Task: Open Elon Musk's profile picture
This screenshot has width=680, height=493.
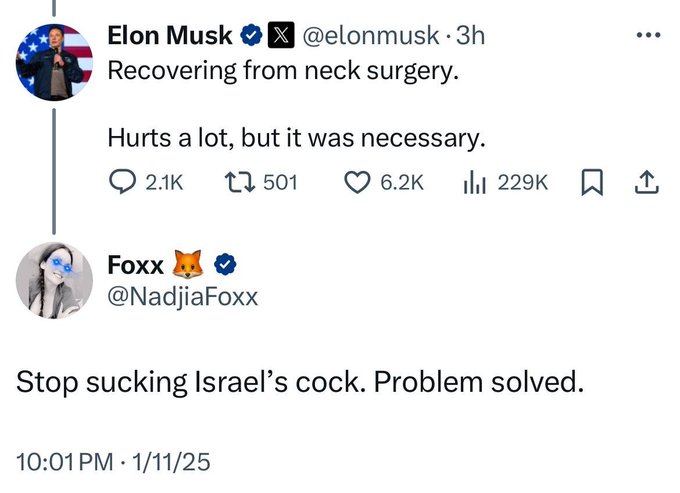Action: (54, 62)
